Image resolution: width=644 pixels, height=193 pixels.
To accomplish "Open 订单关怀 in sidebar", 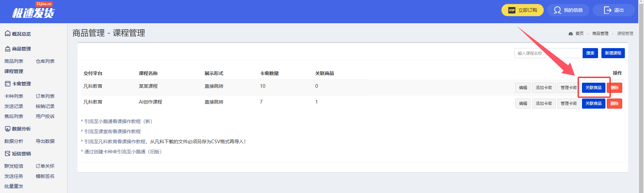I will pos(45,166).
